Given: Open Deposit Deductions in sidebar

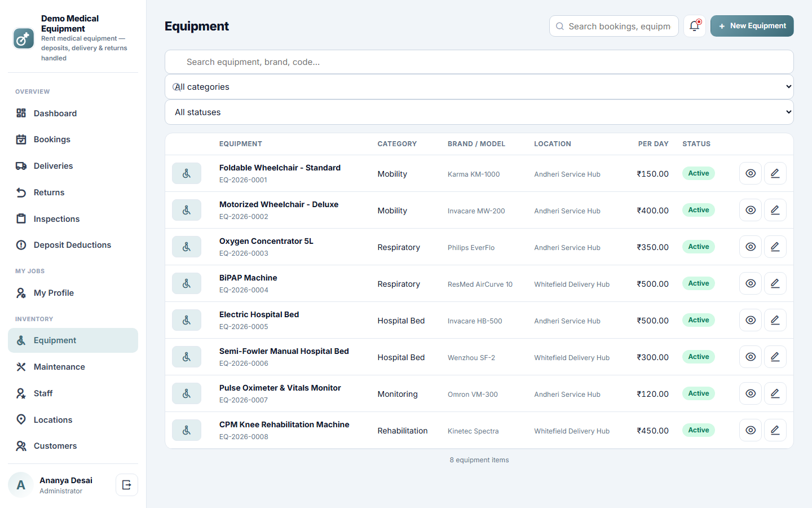Looking at the screenshot, I should click(x=73, y=245).
